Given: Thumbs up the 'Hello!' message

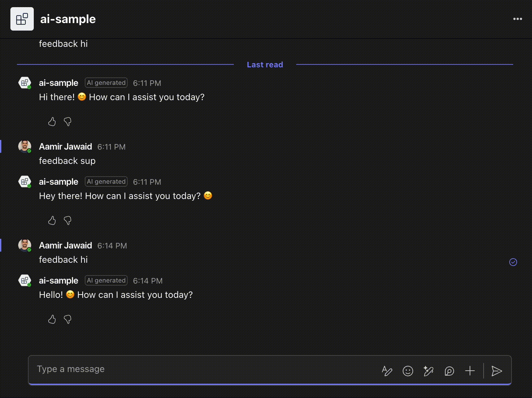Looking at the screenshot, I should [x=52, y=319].
